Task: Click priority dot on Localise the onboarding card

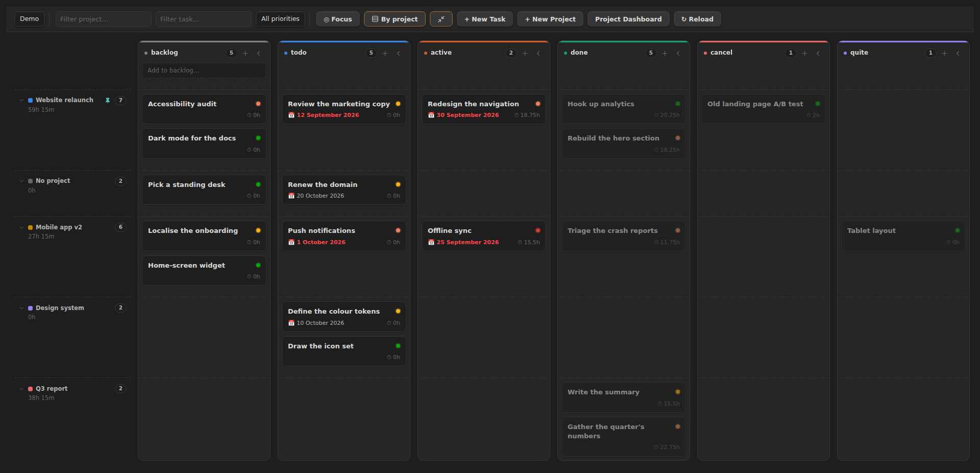Action: (258, 230)
